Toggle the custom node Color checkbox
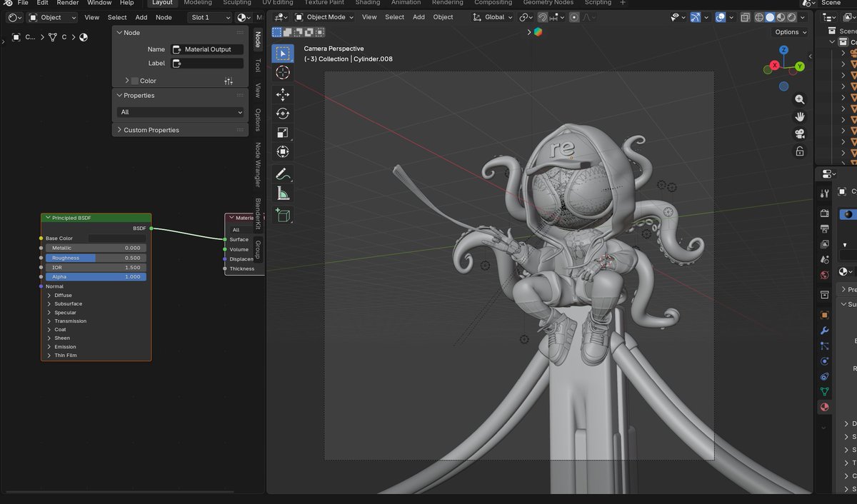This screenshot has height=504, width=857. tap(135, 81)
